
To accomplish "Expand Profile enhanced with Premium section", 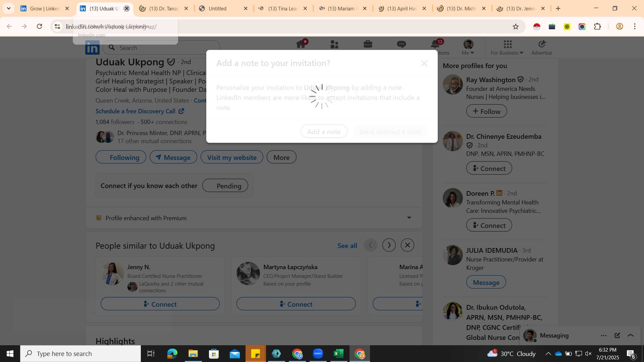I will point(409,218).
